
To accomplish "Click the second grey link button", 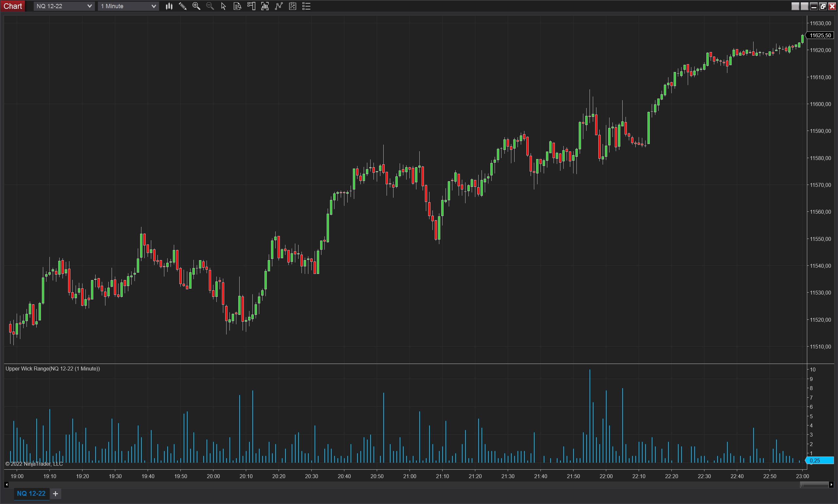I will 804,6.
